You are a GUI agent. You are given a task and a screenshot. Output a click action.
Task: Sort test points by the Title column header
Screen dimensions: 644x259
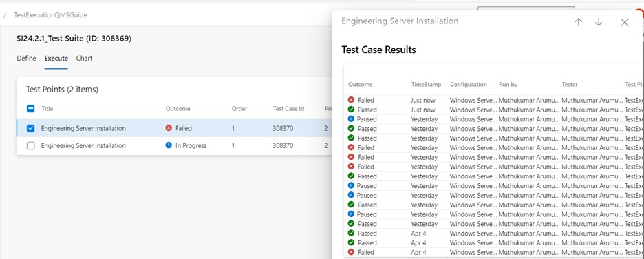click(47, 109)
